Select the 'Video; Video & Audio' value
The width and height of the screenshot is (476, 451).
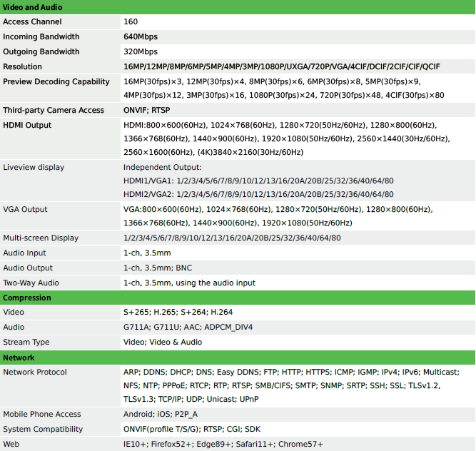coord(163,342)
